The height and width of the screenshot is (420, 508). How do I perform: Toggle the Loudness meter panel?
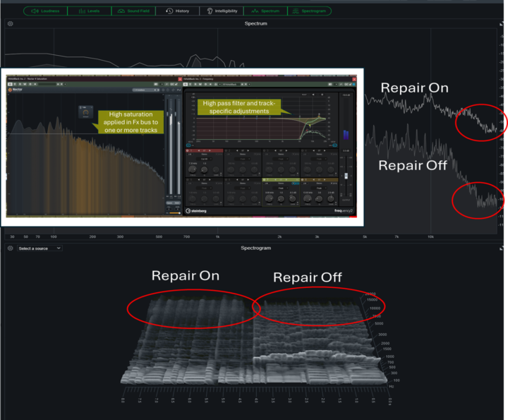tap(45, 11)
